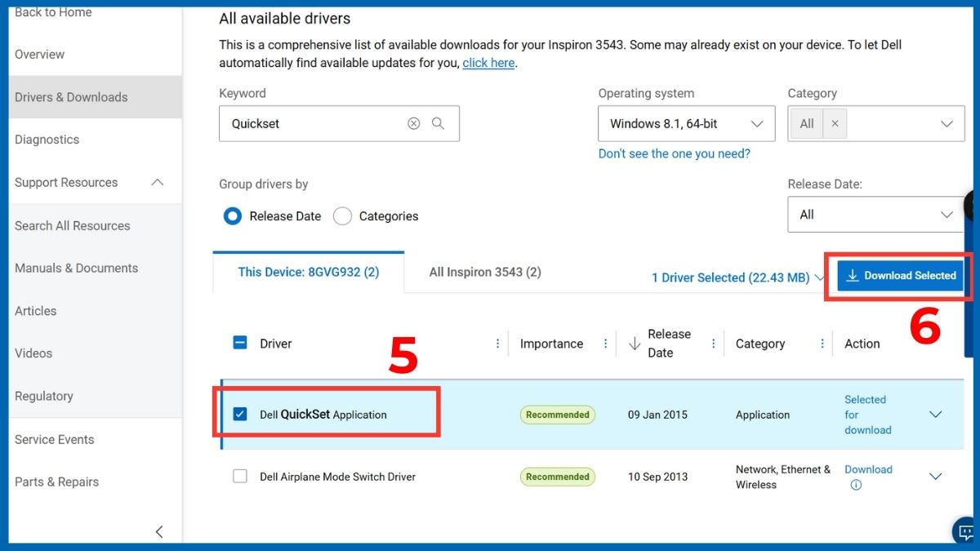Open the Release Date column options menu

click(713, 344)
